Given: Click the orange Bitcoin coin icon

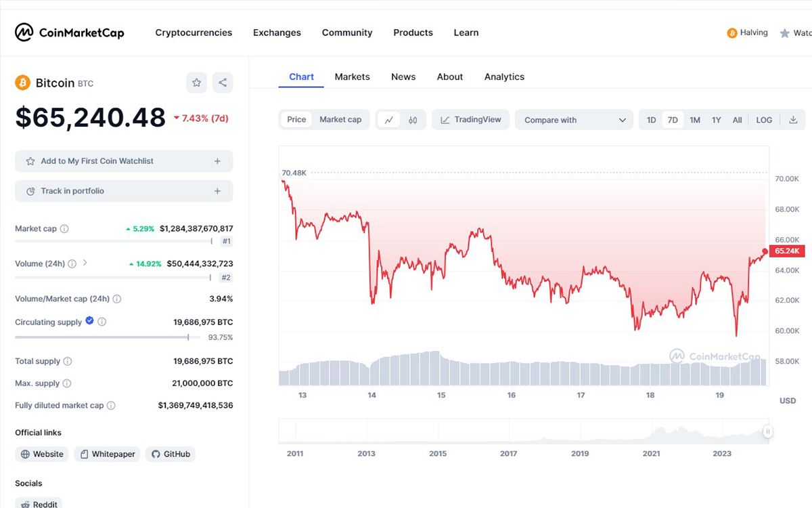Looking at the screenshot, I should point(23,83).
